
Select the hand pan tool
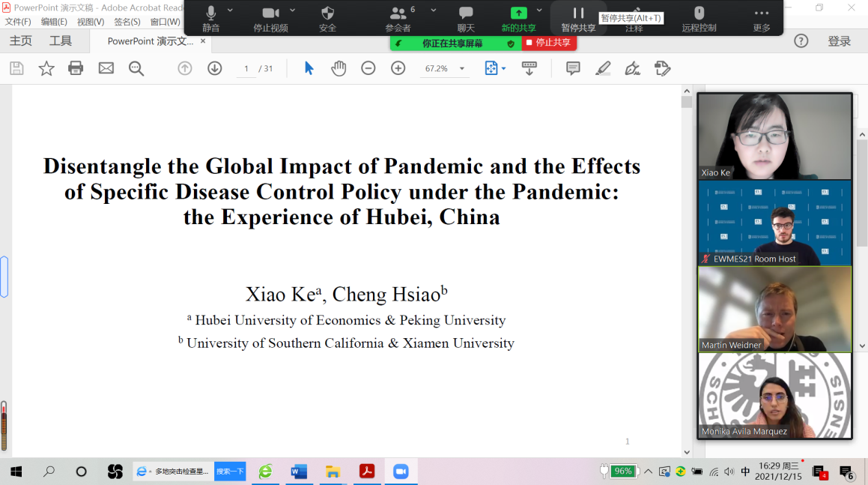coord(339,68)
